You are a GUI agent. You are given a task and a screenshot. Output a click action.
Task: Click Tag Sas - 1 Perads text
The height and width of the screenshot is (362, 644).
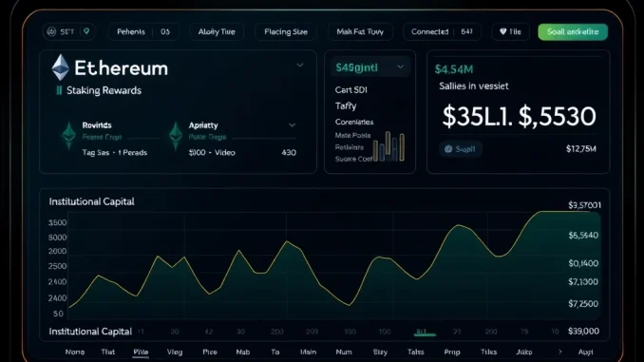click(115, 152)
